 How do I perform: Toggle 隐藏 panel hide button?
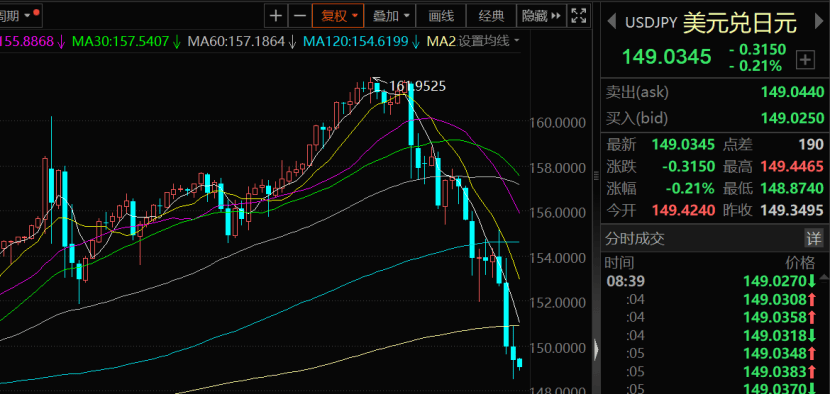[x=540, y=15]
